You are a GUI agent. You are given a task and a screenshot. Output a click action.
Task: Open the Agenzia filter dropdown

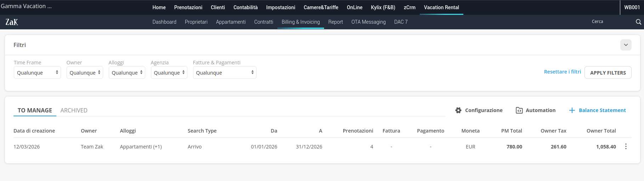pyautogui.click(x=169, y=73)
